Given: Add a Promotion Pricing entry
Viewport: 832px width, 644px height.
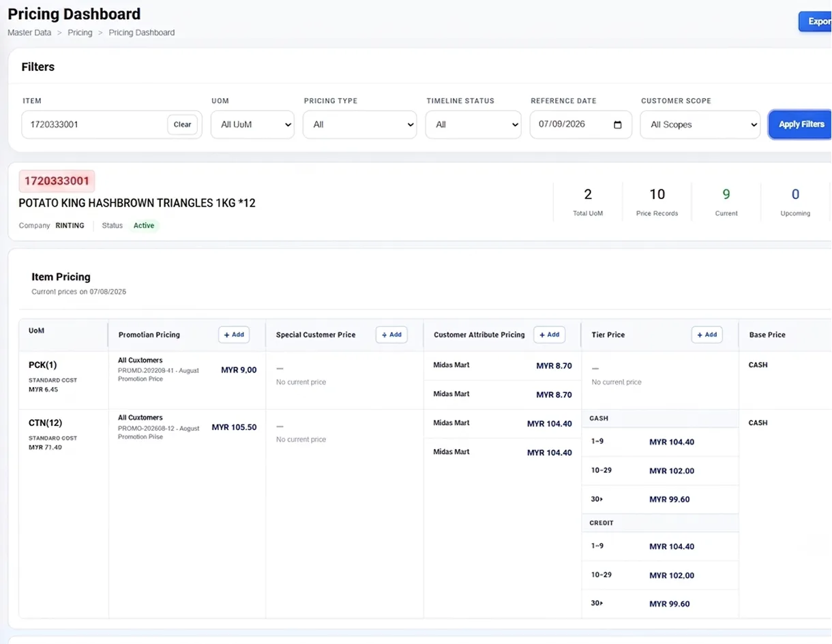Looking at the screenshot, I should [234, 335].
